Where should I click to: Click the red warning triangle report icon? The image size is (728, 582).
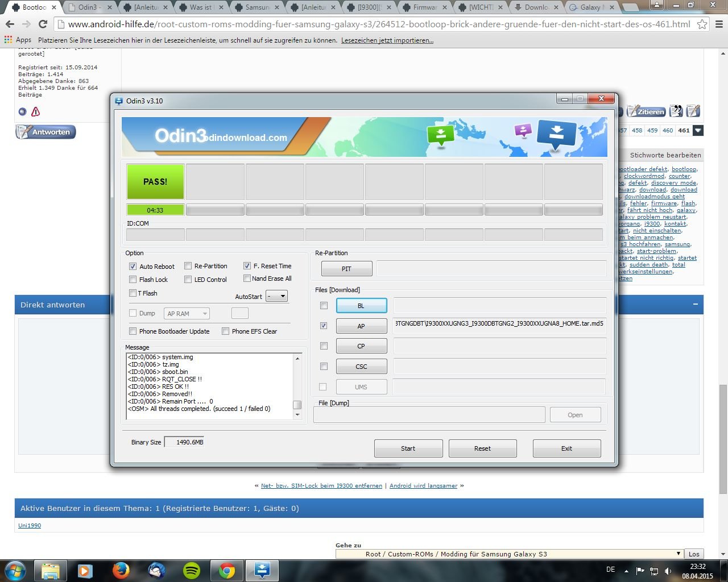click(x=36, y=112)
